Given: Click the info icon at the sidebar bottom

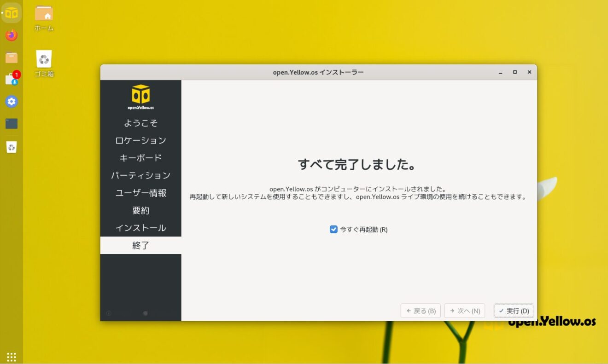Looking at the screenshot, I should (x=108, y=313).
